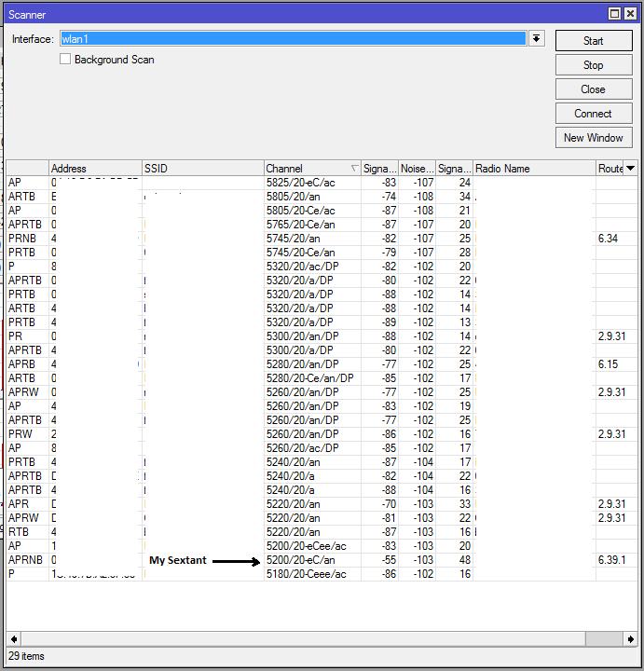
Task: Click signal-to-noise value 48 cell
Action: 455,560
